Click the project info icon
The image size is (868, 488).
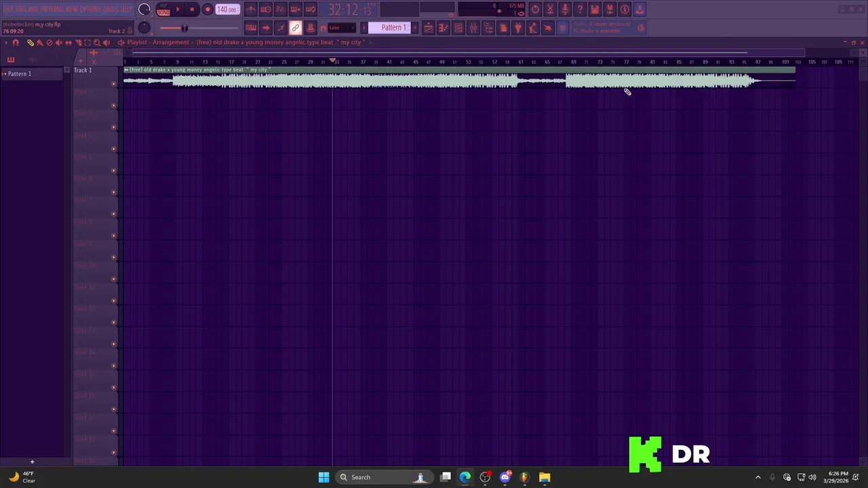click(625, 9)
